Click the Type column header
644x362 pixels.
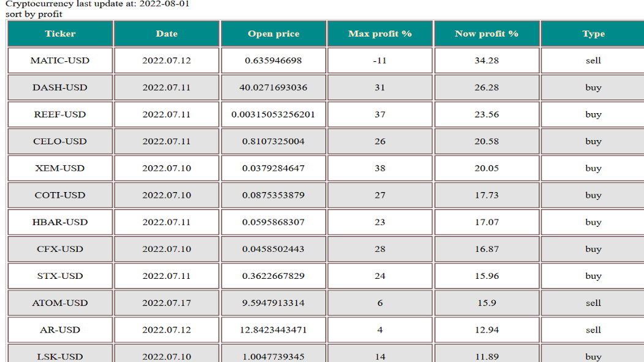[593, 34]
